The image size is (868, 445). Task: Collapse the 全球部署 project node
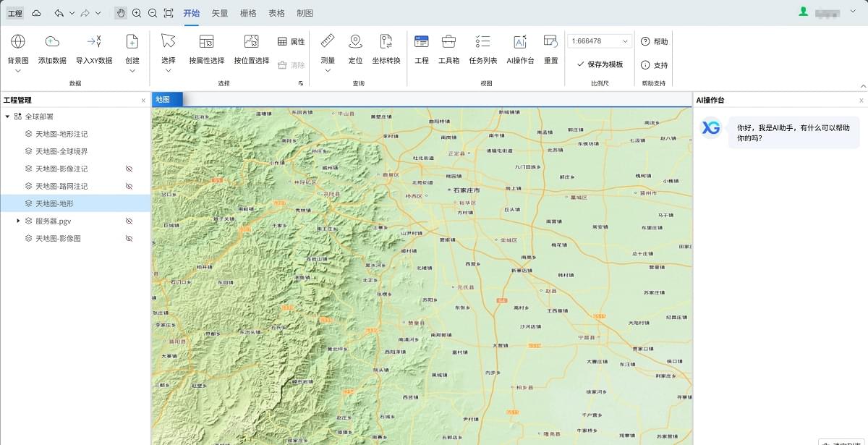[x=7, y=116]
